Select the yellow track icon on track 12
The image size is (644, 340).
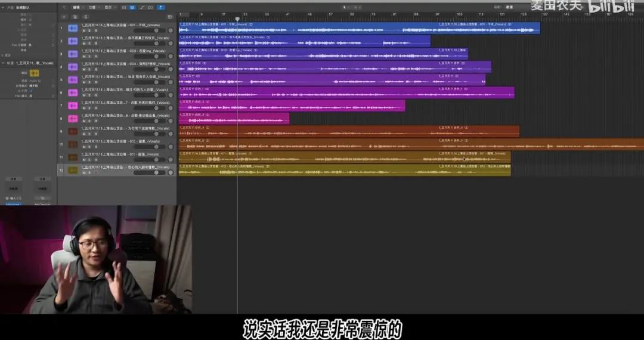pyautogui.click(x=73, y=170)
